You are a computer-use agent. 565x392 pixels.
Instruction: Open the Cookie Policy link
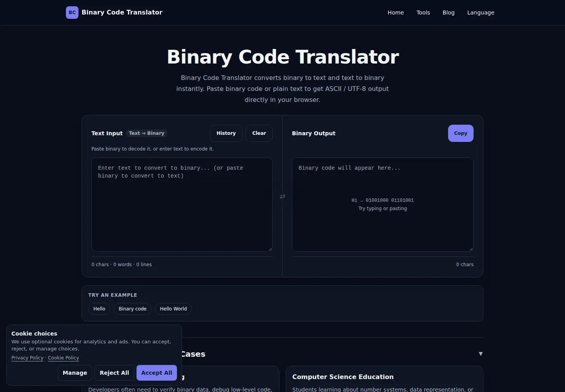click(63, 358)
